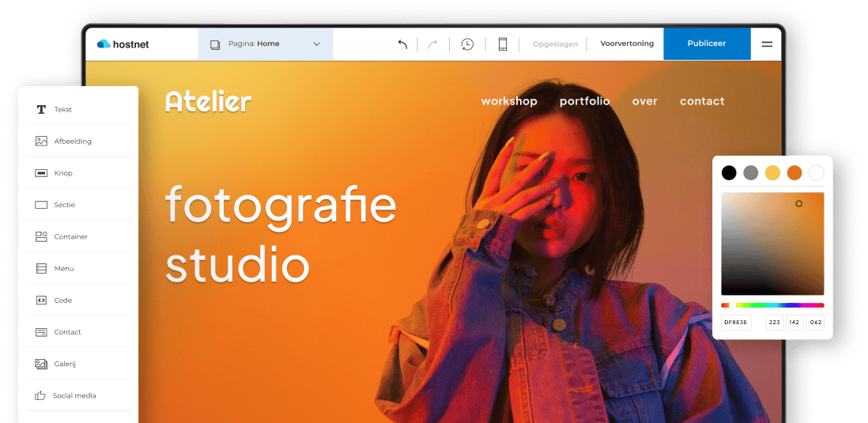This screenshot has height=423, width=868.
Task: Click the redo arrow icon
Action: pyautogui.click(x=432, y=44)
